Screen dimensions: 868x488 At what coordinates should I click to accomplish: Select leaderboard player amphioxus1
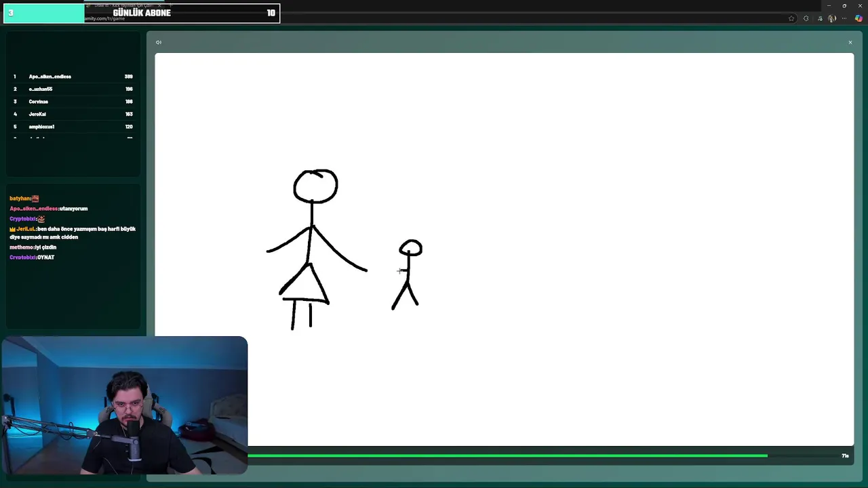(41, 127)
